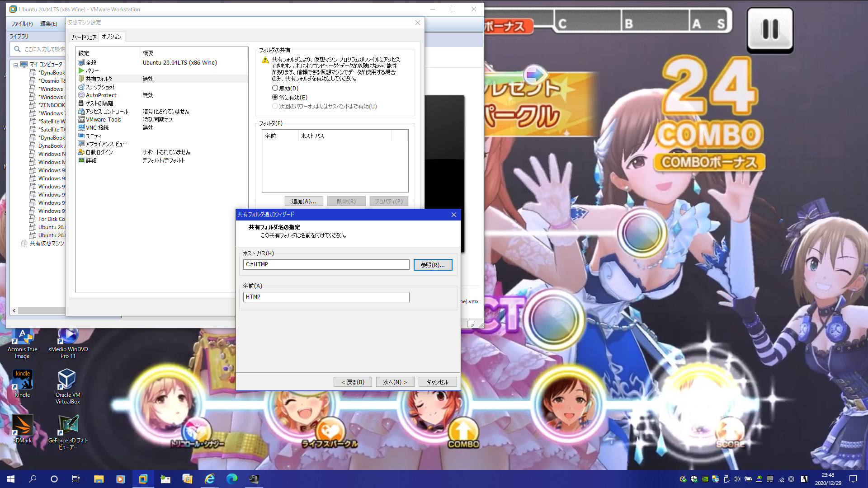This screenshot has height=488, width=868.
Task: Click the Windows Start button
Action: (x=11, y=479)
